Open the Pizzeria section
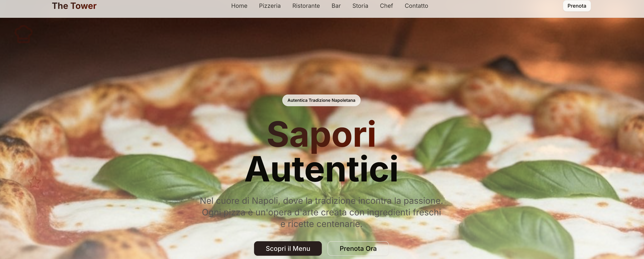The width and height of the screenshot is (644, 259). [x=269, y=6]
